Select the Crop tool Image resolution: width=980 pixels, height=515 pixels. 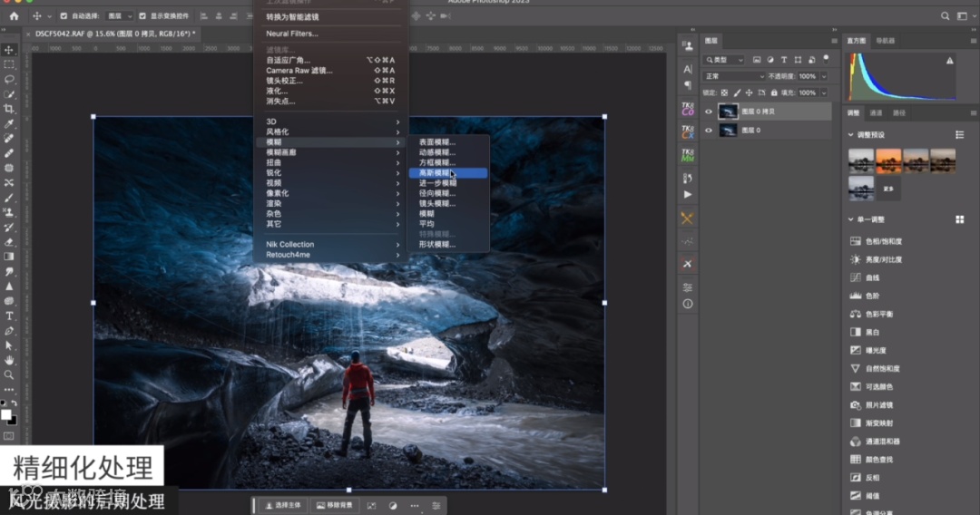click(9, 109)
